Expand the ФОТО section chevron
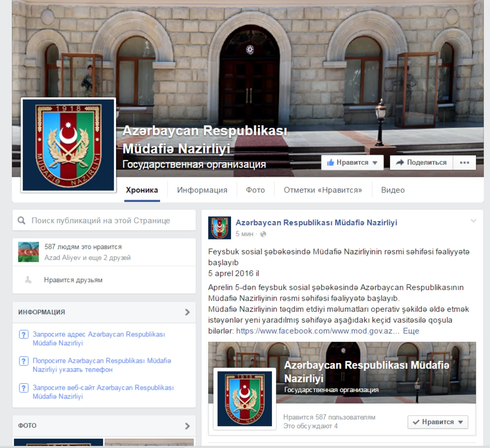The width and height of the screenshot is (490, 448). pyautogui.click(x=187, y=426)
